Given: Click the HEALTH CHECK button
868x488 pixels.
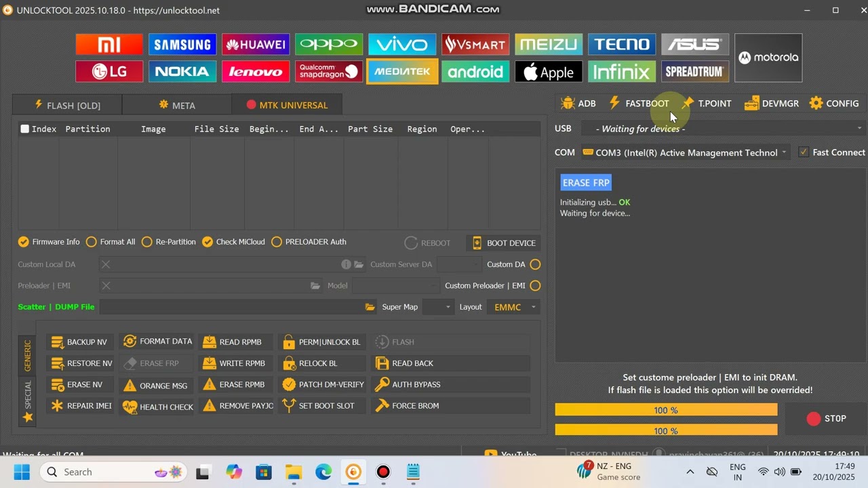Looking at the screenshot, I should 157,406.
